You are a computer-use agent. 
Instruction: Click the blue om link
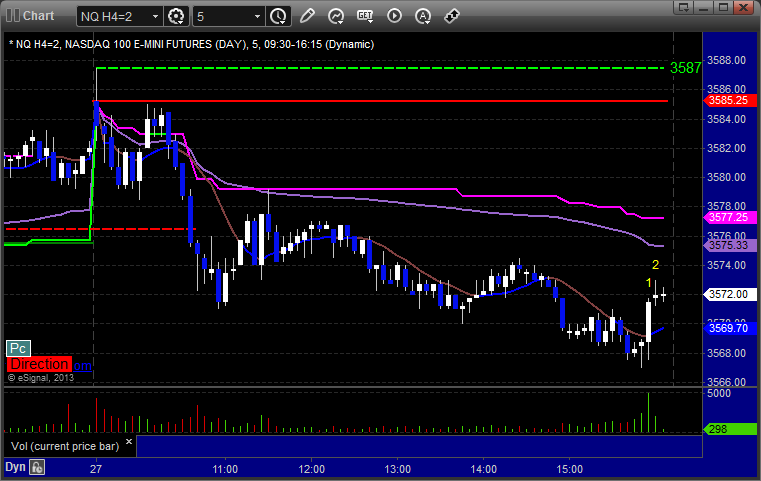83,365
